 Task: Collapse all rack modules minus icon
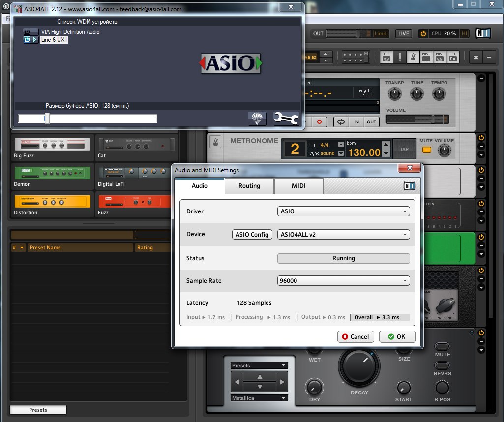[489, 57]
